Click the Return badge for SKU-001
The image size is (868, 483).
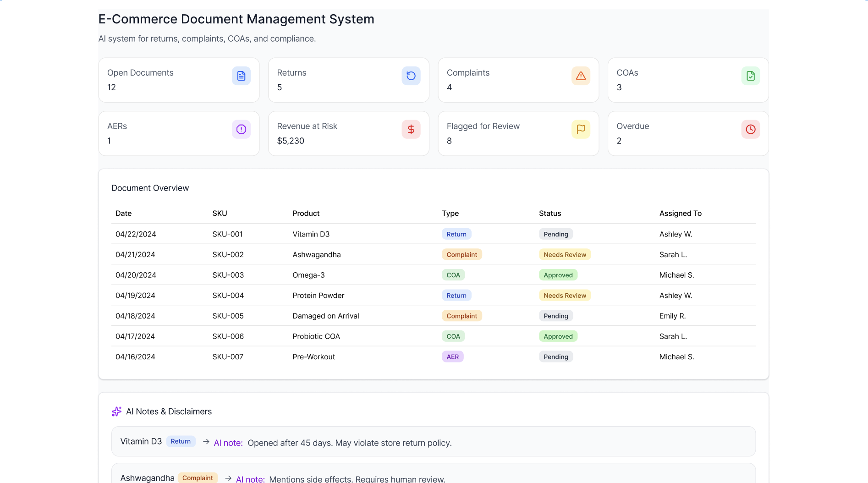456,234
